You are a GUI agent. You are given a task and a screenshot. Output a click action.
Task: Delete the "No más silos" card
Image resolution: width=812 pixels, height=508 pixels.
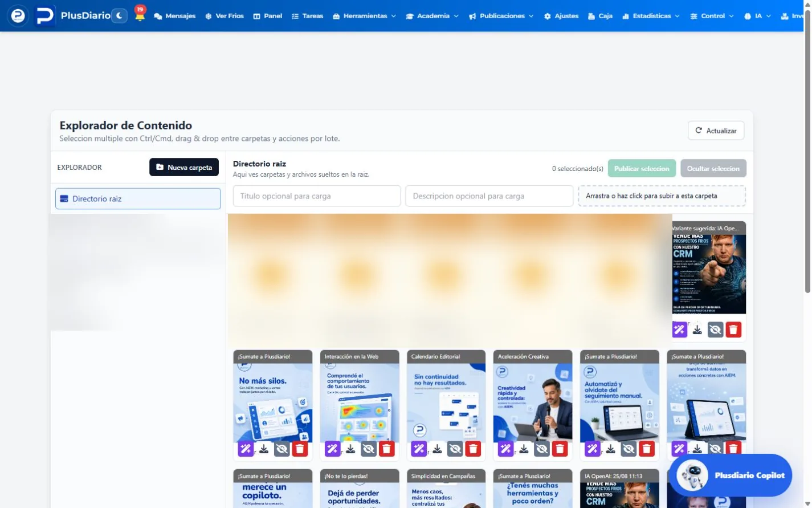(x=300, y=449)
